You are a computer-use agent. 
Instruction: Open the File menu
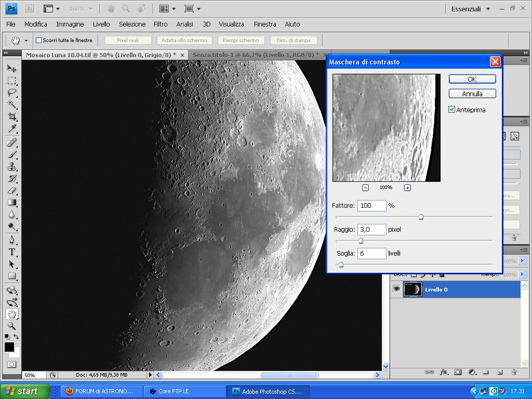click(x=11, y=24)
